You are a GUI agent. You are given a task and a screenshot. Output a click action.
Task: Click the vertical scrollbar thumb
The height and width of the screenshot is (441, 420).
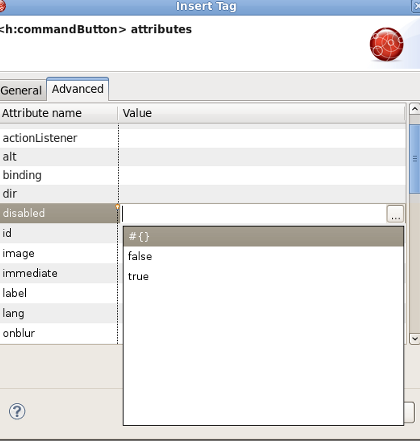coord(415,159)
